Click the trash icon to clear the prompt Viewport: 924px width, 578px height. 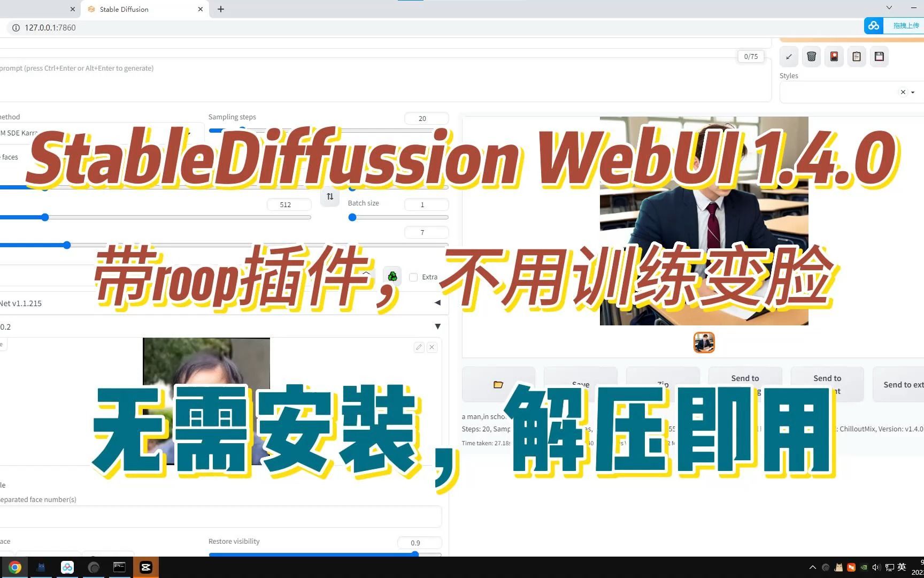point(811,56)
